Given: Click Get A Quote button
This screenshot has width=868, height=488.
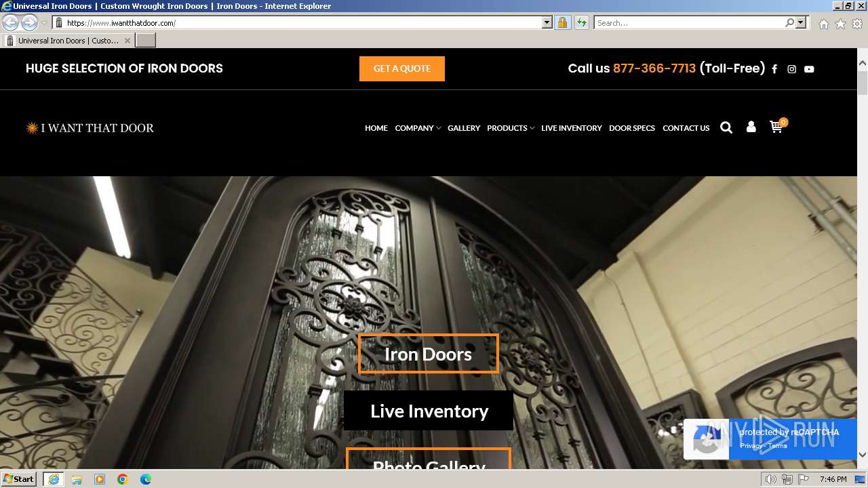Looking at the screenshot, I should (x=402, y=68).
